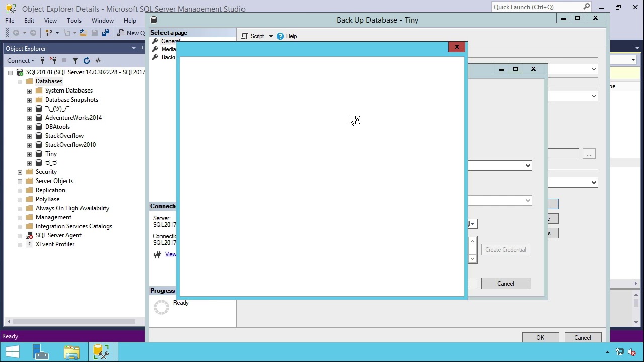
Task: Click the SQL Server Agent icon
Action: coord(30,235)
